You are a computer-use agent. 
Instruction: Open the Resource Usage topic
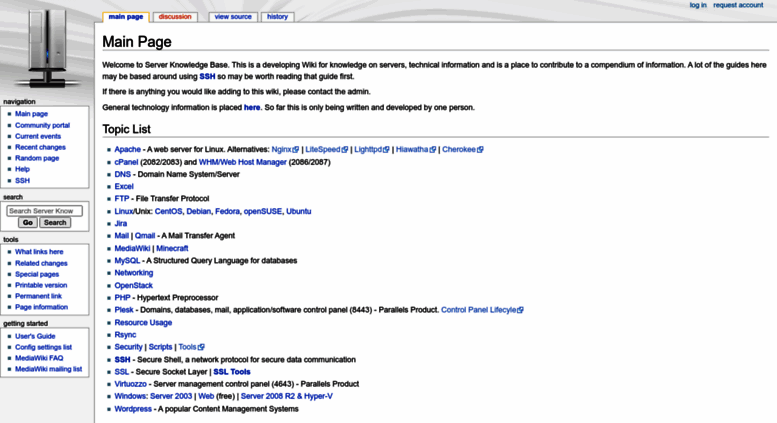(x=143, y=323)
